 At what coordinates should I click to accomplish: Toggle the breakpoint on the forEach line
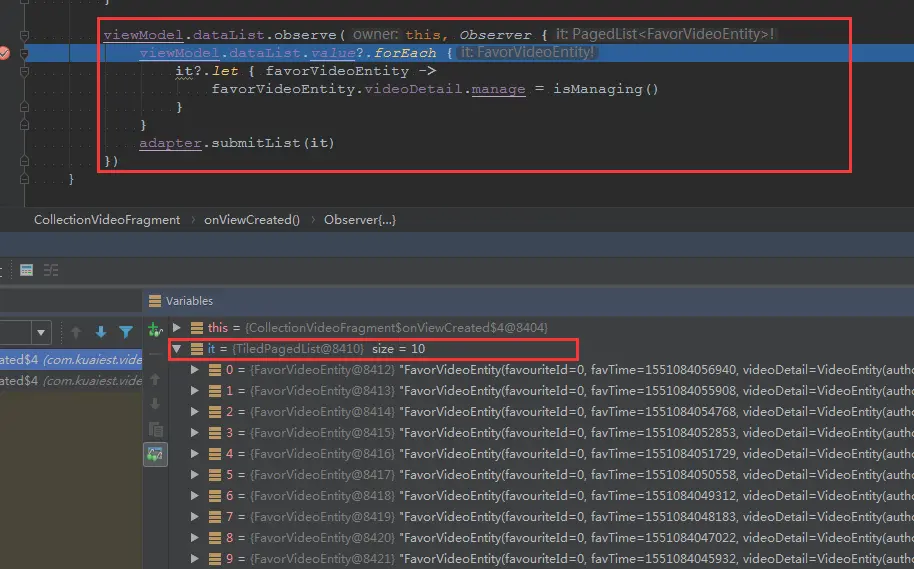click(4, 53)
